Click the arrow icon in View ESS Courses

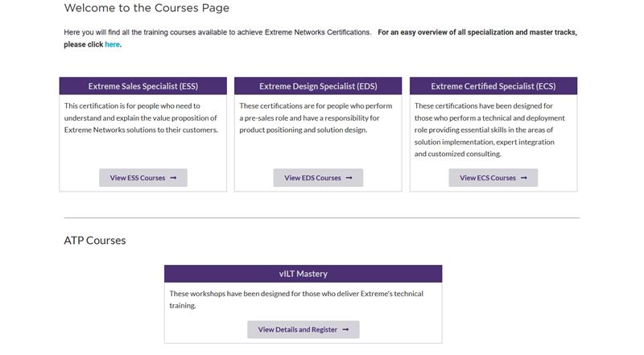(173, 178)
